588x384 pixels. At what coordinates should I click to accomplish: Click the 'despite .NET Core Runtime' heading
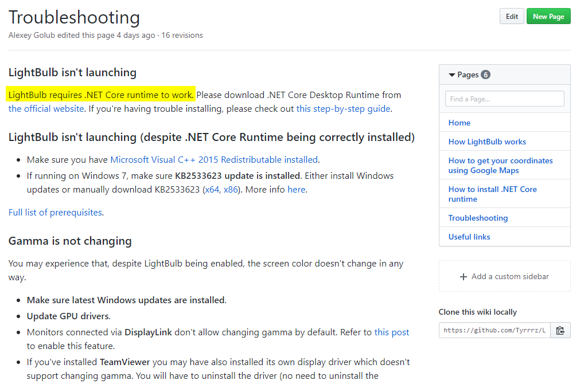click(212, 137)
